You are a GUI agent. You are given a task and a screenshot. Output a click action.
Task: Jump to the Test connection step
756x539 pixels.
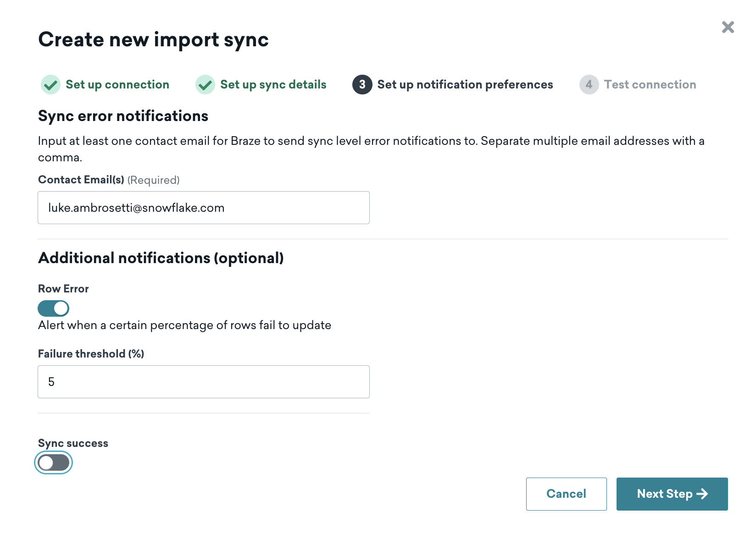pos(650,85)
